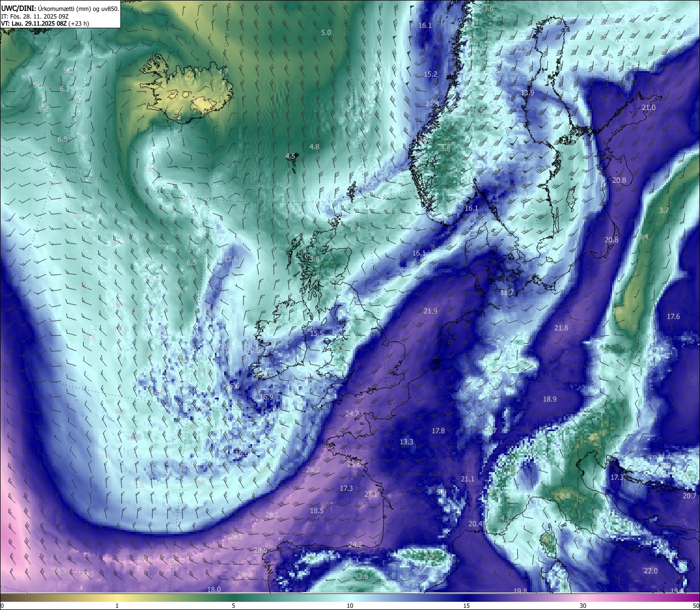Select the 20.4 value near the Pyrenees

coord(476,524)
